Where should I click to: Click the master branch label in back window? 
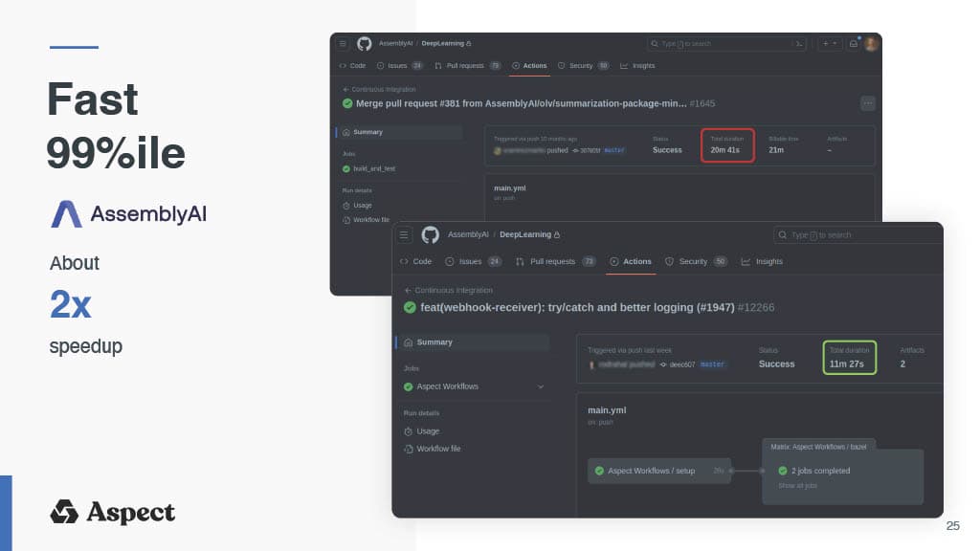613,150
